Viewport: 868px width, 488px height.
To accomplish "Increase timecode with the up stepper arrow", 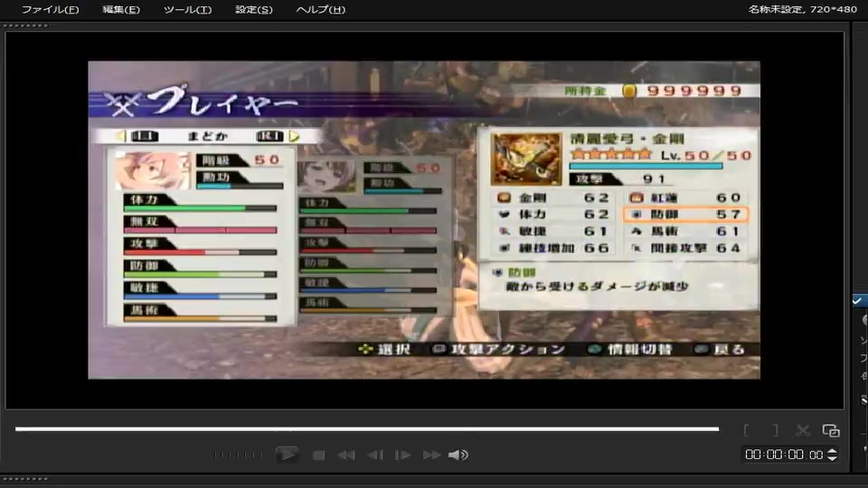I will [x=832, y=451].
